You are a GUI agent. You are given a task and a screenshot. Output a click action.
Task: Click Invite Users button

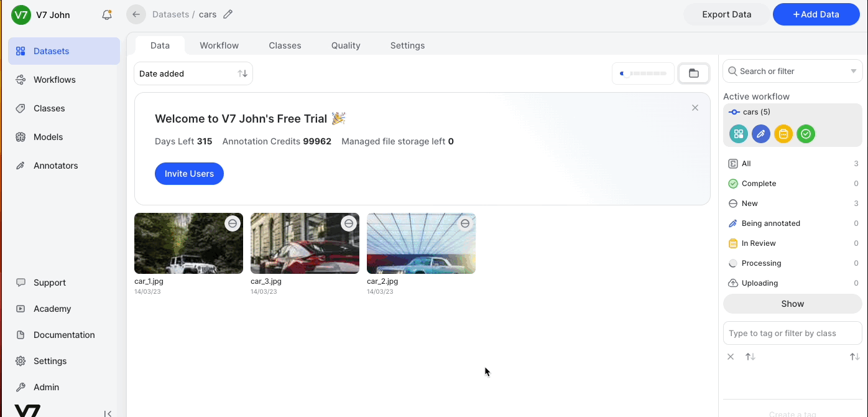click(x=189, y=174)
